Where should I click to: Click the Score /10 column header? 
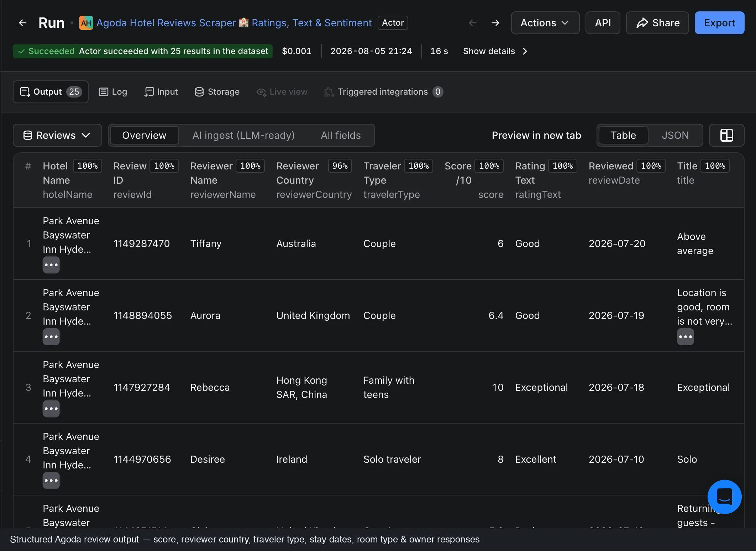click(x=474, y=180)
